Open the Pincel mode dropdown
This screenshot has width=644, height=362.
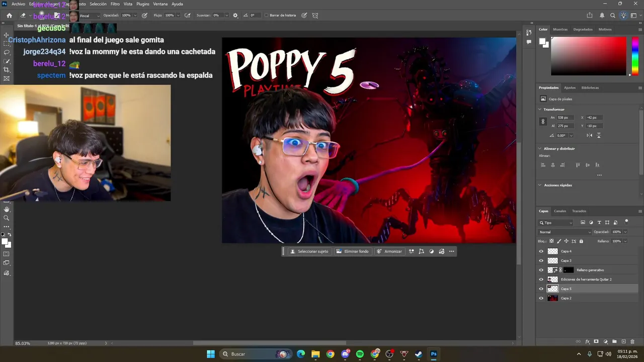(x=90, y=16)
